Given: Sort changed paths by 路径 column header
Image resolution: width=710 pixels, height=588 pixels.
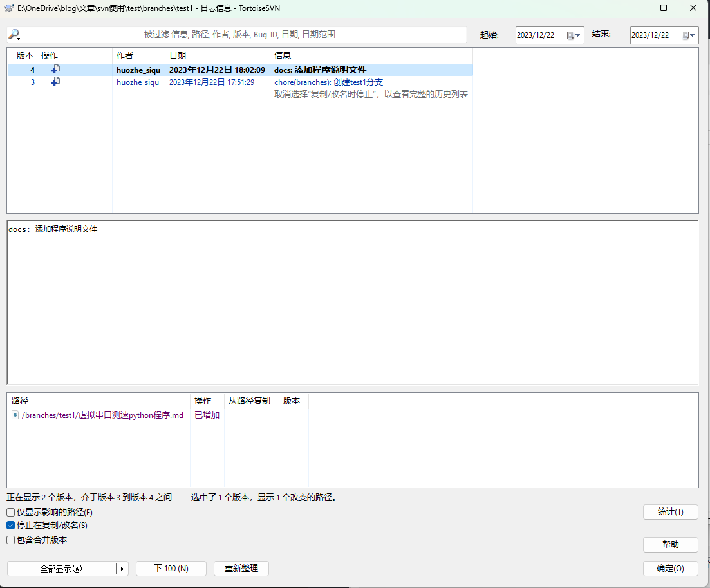Looking at the screenshot, I should 21,401.
